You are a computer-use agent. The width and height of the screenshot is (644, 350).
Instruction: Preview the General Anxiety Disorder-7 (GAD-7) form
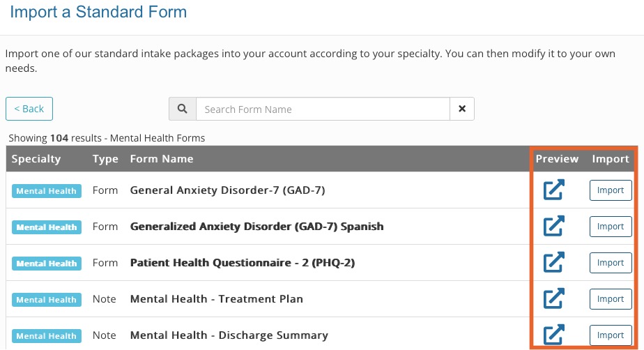(554, 190)
